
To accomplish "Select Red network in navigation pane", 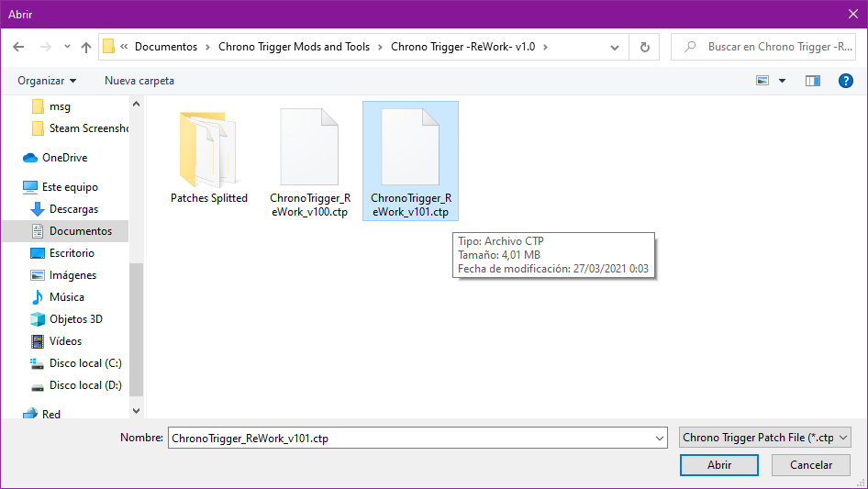I will tap(41, 415).
